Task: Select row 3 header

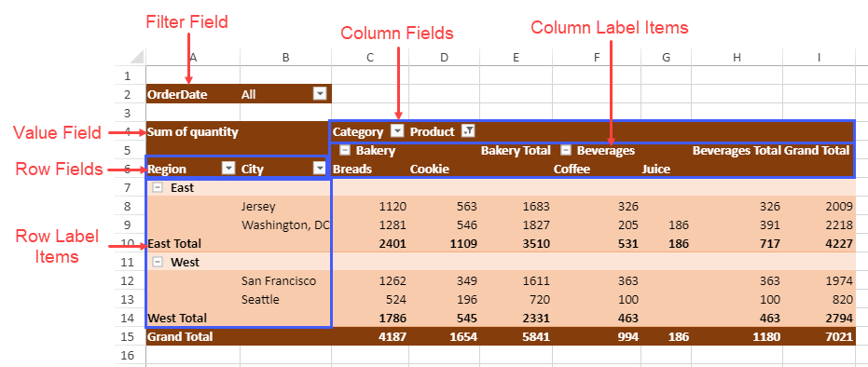Action: 128,113
